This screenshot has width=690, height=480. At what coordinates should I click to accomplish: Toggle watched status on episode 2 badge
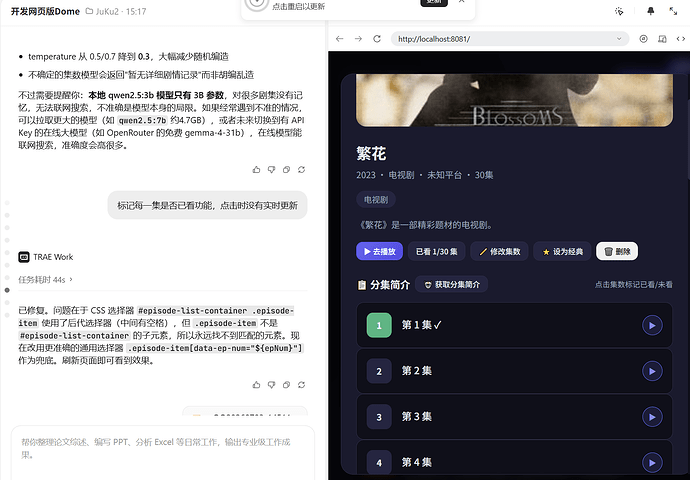click(379, 371)
